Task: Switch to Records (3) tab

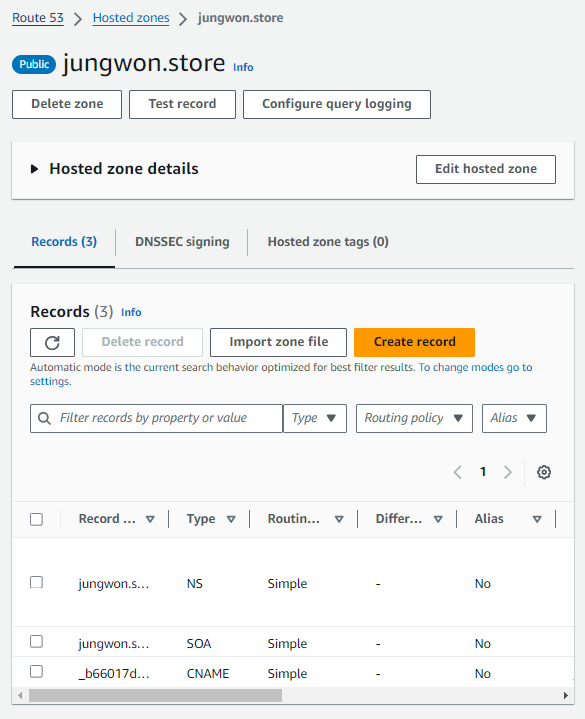Action: [x=64, y=242]
